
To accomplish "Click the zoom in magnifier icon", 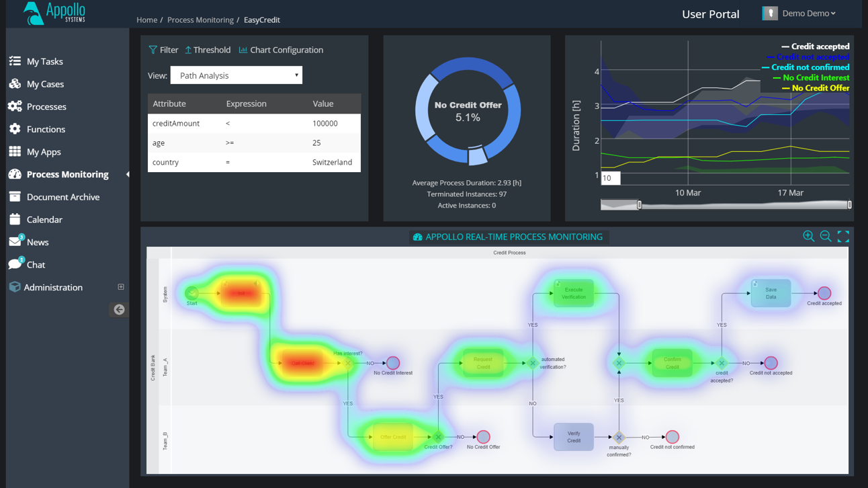I will [x=808, y=236].
